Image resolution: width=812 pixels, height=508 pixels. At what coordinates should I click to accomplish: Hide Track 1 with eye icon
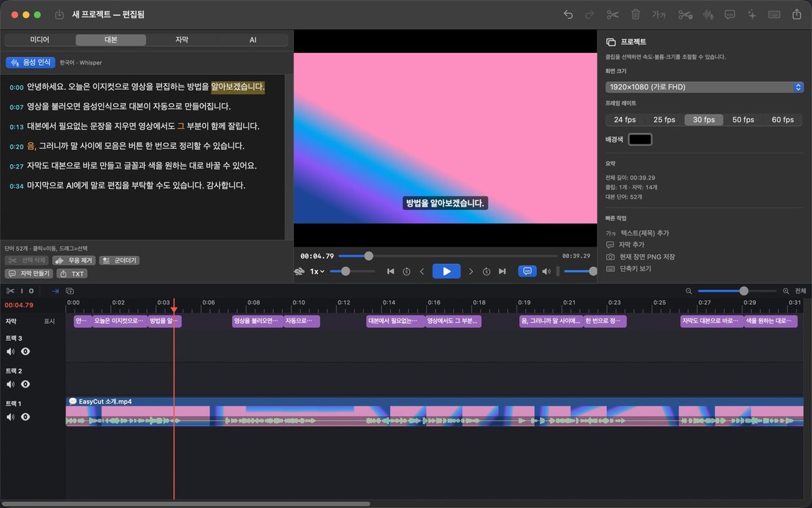26,417
